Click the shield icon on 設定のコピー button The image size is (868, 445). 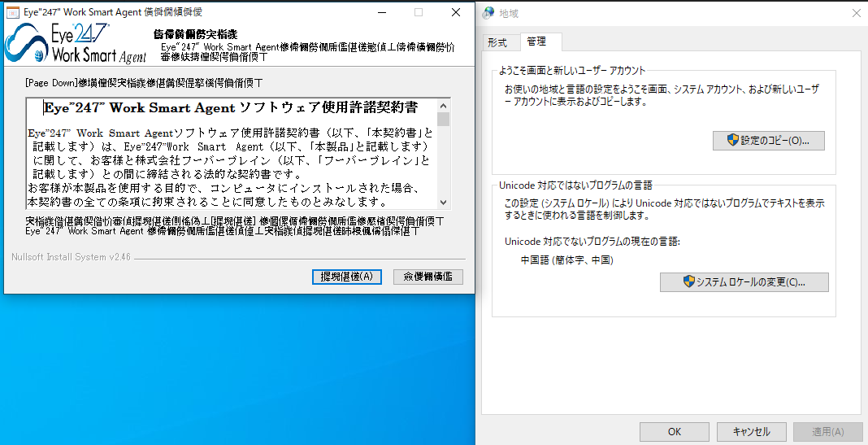point(733,140)
